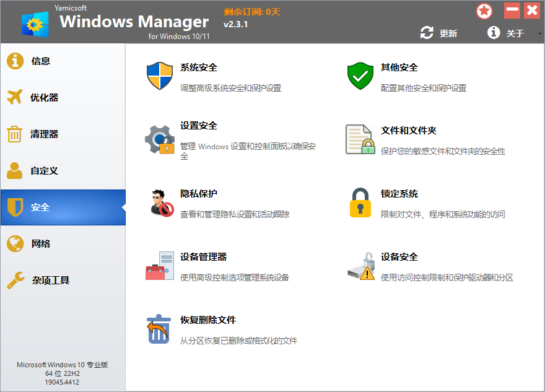Open the 设置安全 (Settings Security) gear icon
Viewport: 545px width, 392px height.
pyautogui.click(x=160, y=138)
